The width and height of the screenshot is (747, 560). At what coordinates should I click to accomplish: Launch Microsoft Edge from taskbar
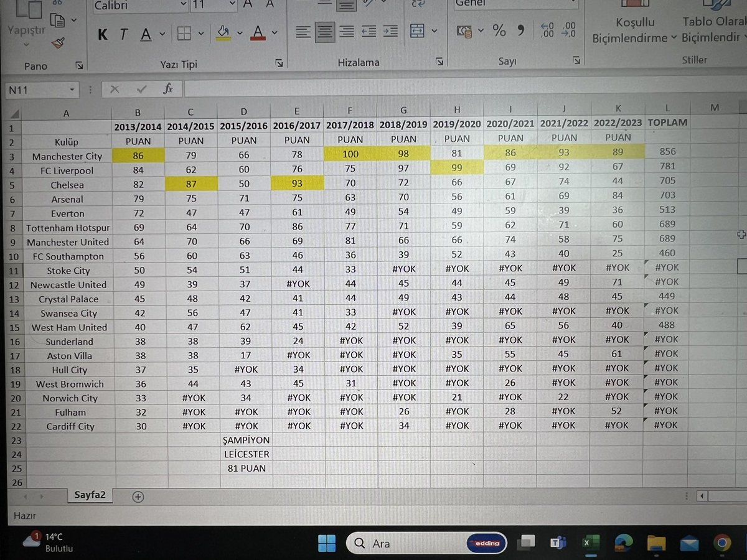point(622,543)
